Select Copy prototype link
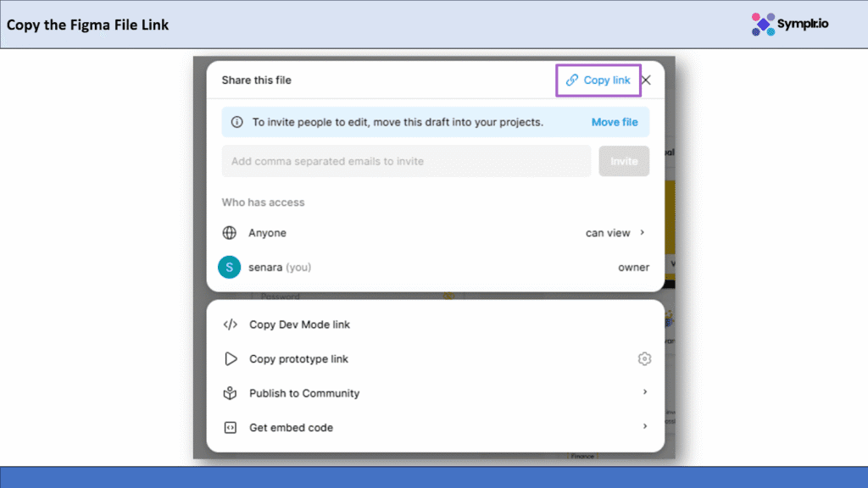 (298, 359)
